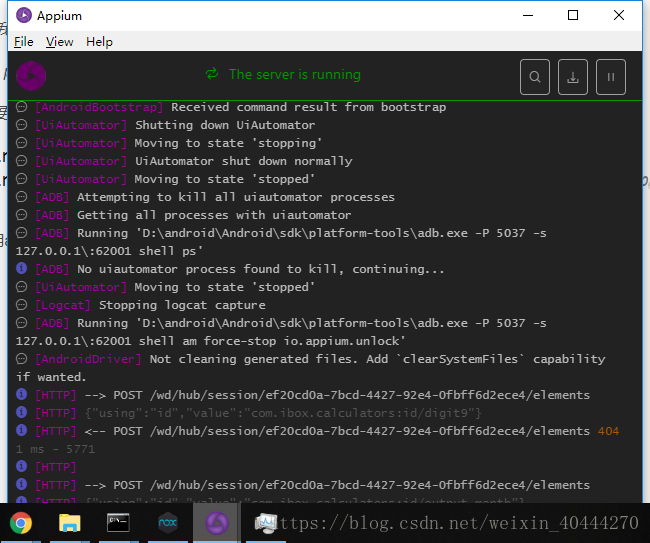Open File Explorer from the taskbar

(70, 523)
